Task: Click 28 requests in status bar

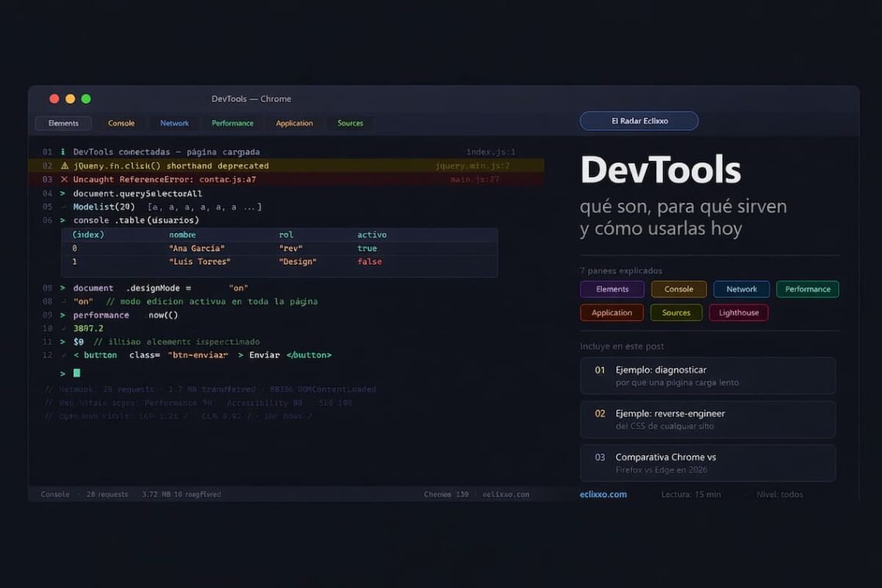Action: point(108,494)
